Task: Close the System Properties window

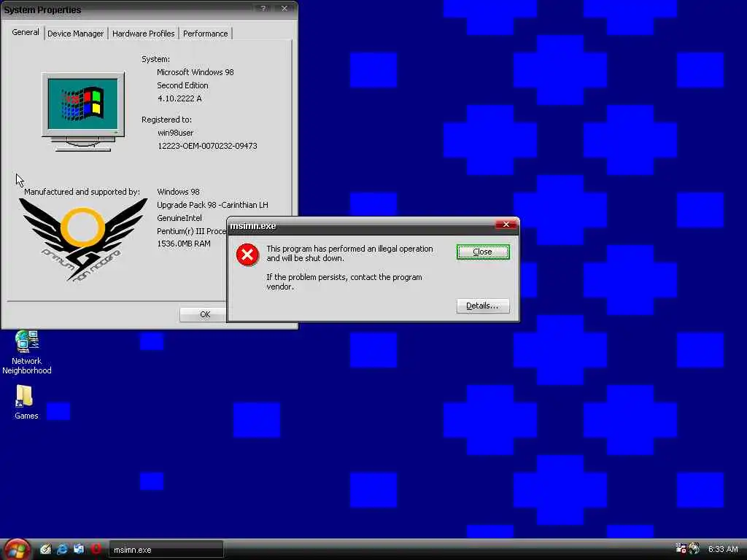Action: [x=285, y=9]
